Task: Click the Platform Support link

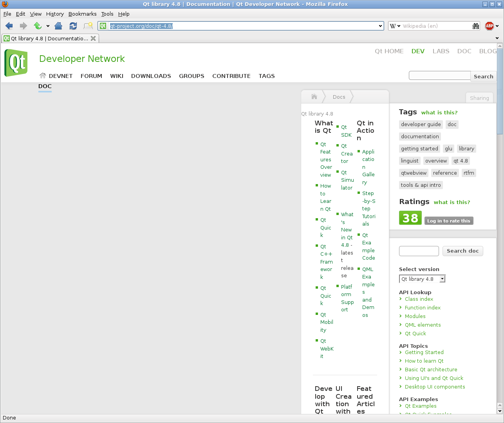Action: tap(347, 298)
